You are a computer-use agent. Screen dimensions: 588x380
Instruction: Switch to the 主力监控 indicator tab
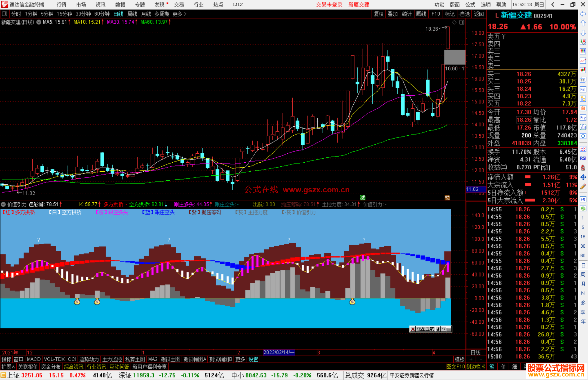pyautogui.click(x=112, y=359)
